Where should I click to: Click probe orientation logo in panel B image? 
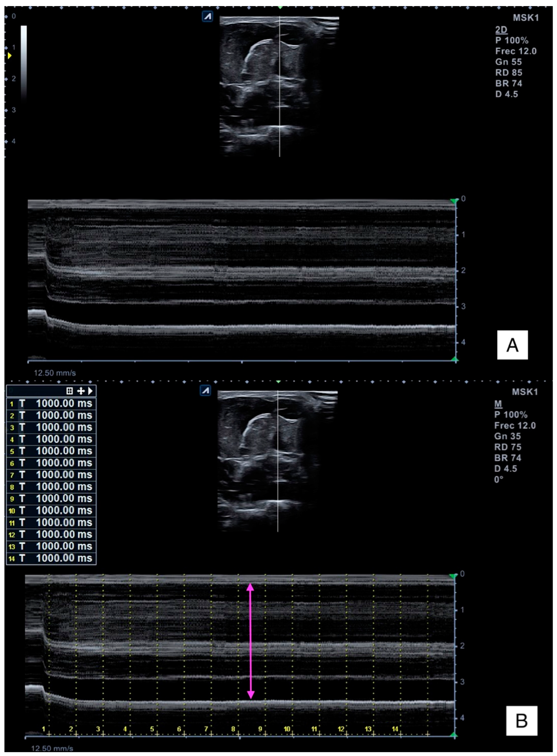[x=205, y=390]
